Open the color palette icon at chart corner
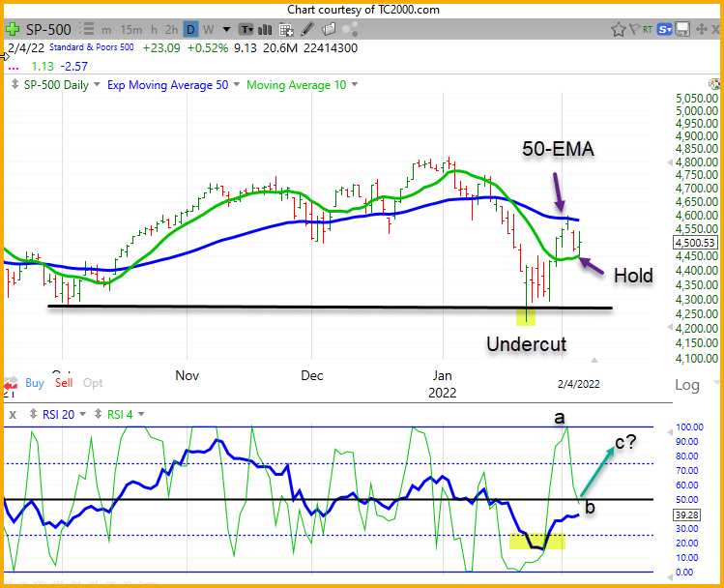 coord(714,84)
